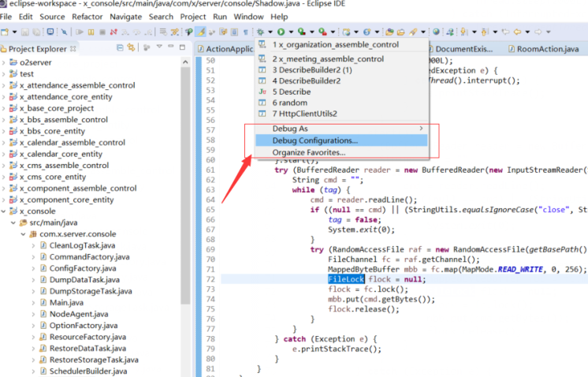The width and height of the screenshot is (588, 377).
Task: Collapse the src/main/java folder node
Action: 13,223
